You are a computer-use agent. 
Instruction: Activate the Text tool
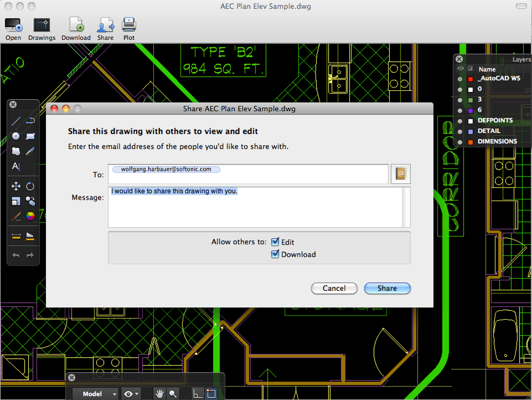click(16, 167)
